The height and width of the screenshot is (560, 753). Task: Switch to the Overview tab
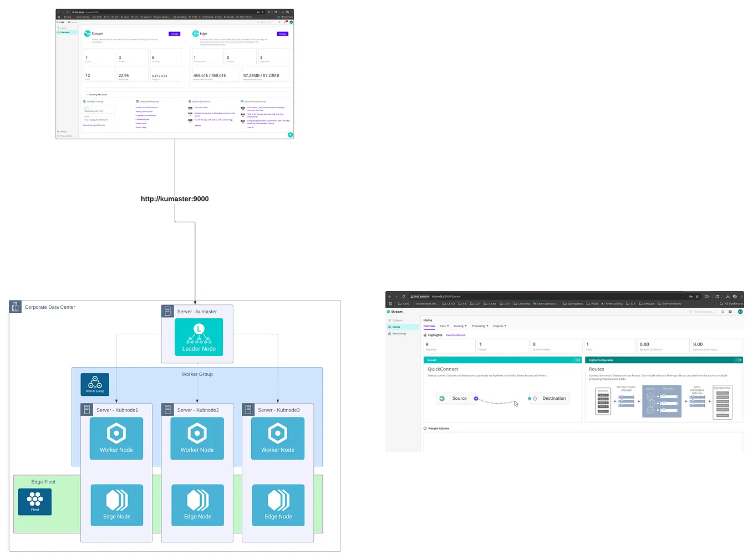coord(429,326)
